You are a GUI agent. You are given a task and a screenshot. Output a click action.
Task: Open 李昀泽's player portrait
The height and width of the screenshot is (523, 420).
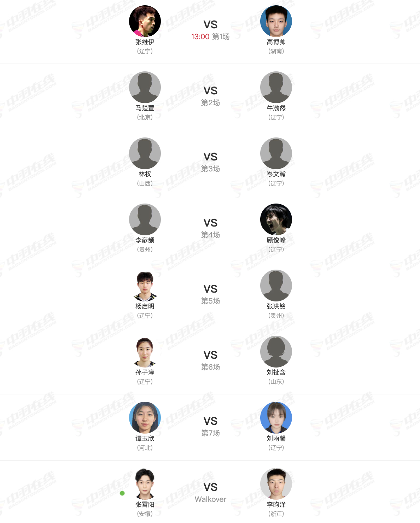coord(276,484)
